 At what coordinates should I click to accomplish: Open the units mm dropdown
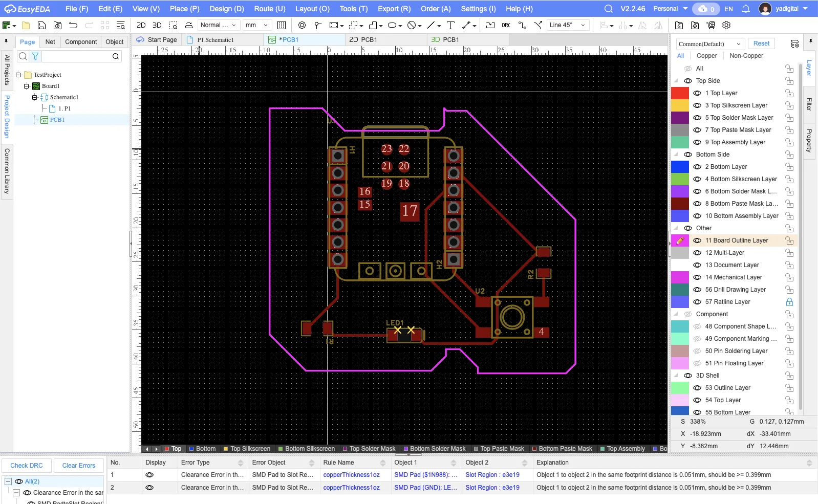256,25
